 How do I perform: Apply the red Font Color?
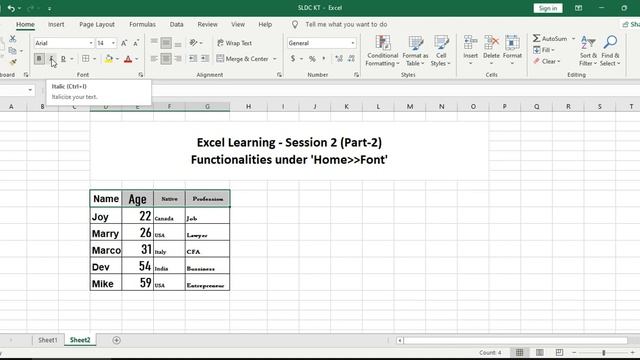(128, 59)
